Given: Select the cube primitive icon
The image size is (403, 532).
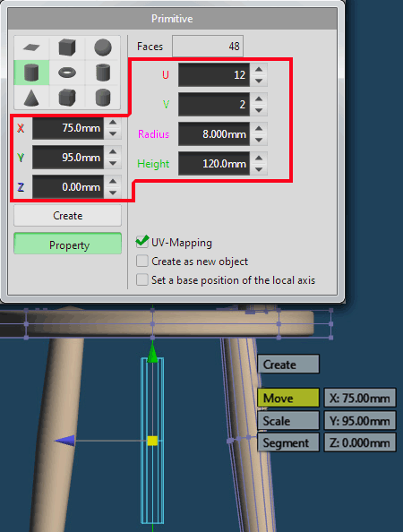Looking at the screenshot, I should [67, 47].
